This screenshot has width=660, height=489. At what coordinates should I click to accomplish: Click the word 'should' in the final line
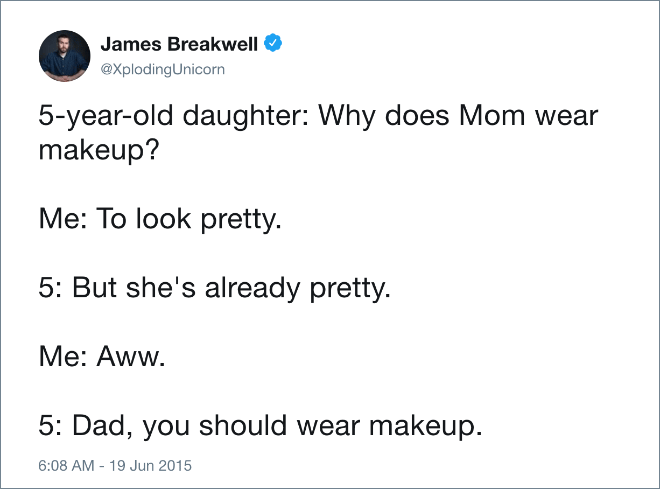(243, 425)
